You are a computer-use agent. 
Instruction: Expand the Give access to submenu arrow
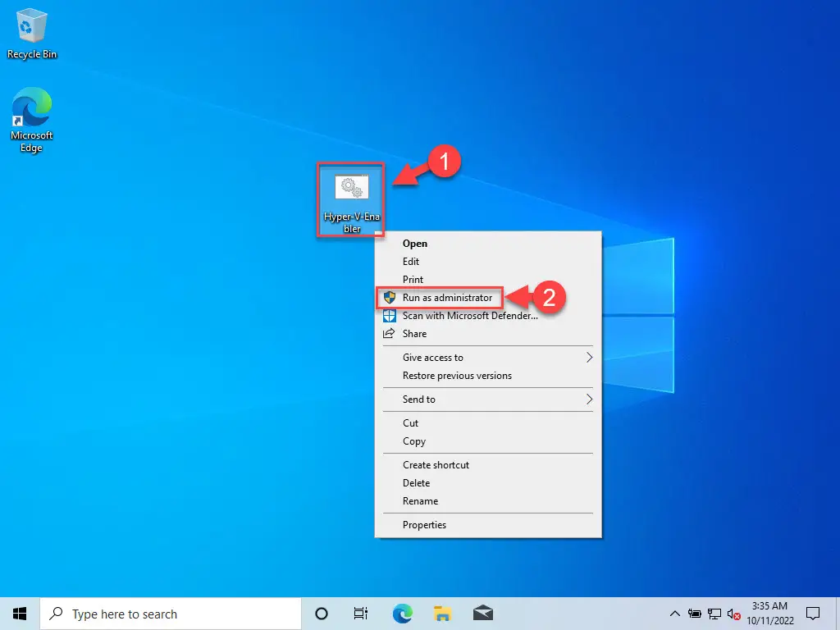(589, 358)
